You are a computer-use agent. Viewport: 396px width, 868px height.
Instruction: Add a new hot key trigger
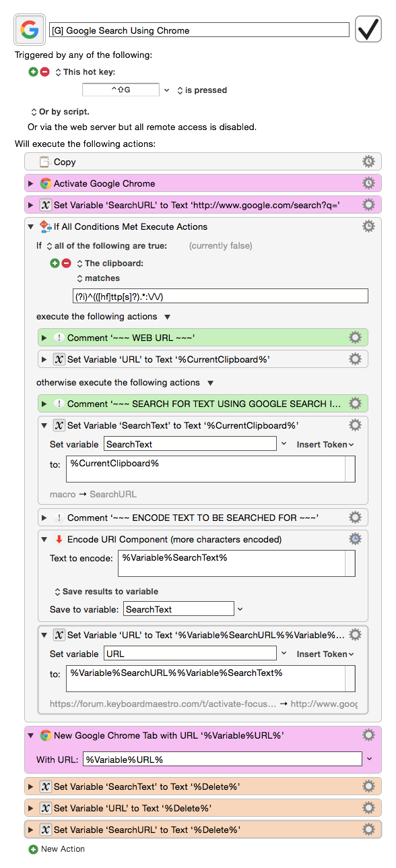coord(33,72)
